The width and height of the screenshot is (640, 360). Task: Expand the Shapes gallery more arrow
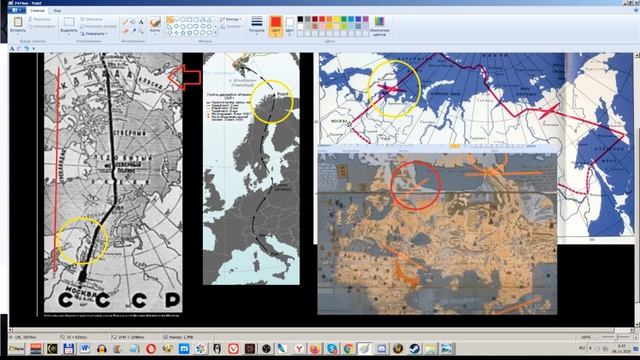215,33
